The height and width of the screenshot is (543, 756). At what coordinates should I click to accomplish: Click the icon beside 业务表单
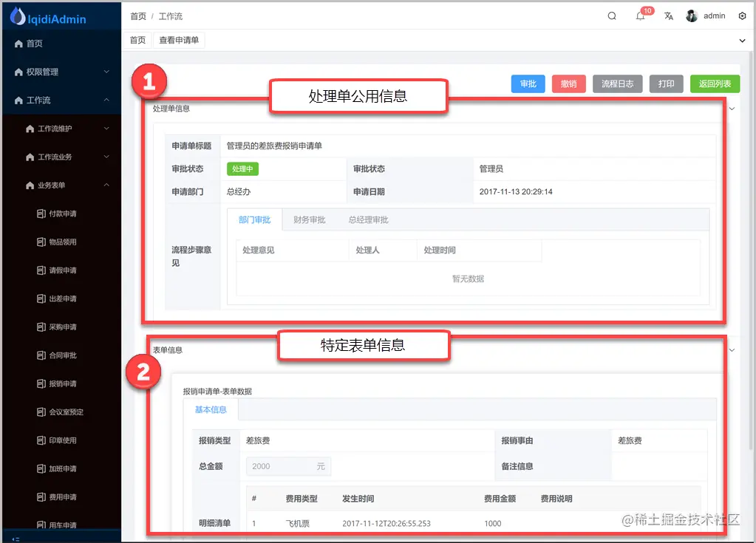coord(30,185)
